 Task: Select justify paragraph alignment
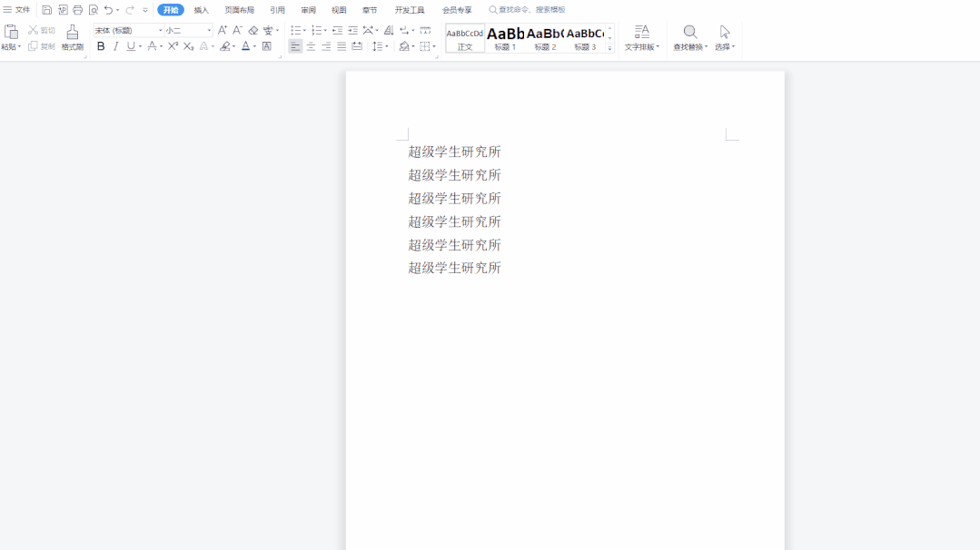pos(342,46)
